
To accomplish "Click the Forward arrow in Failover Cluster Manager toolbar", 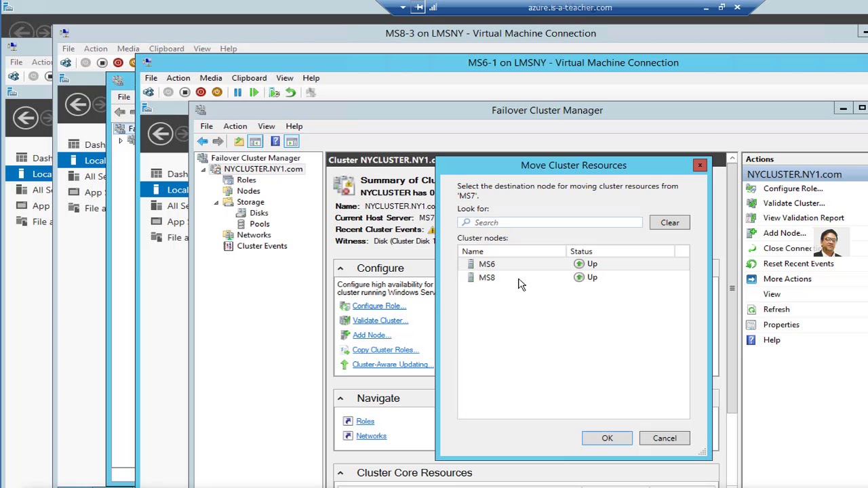I will coord(218,141).
